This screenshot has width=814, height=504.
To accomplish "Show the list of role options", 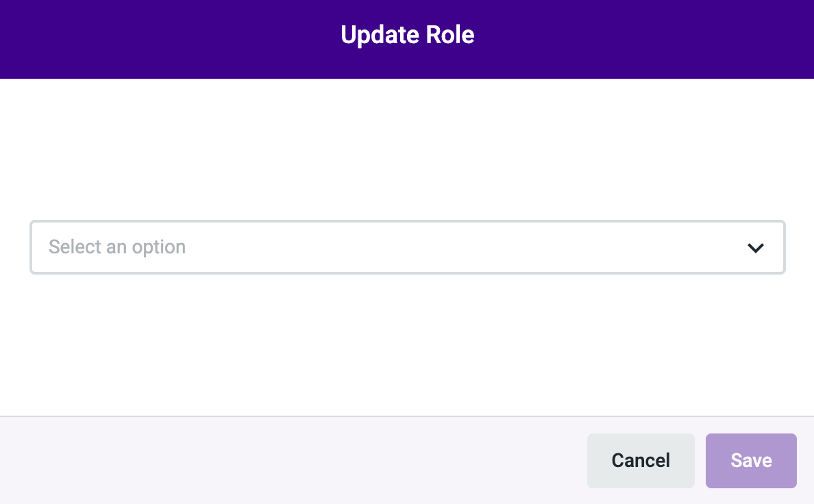I will tap(408, 247).
